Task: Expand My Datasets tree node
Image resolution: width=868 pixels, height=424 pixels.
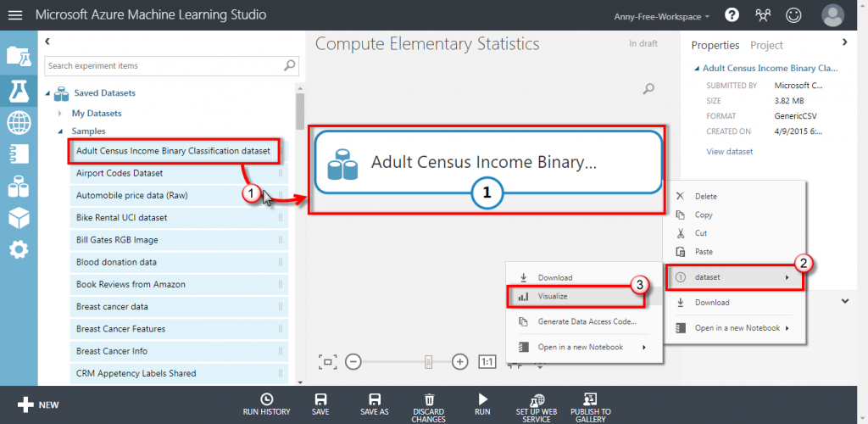Action: pos(59,114)
